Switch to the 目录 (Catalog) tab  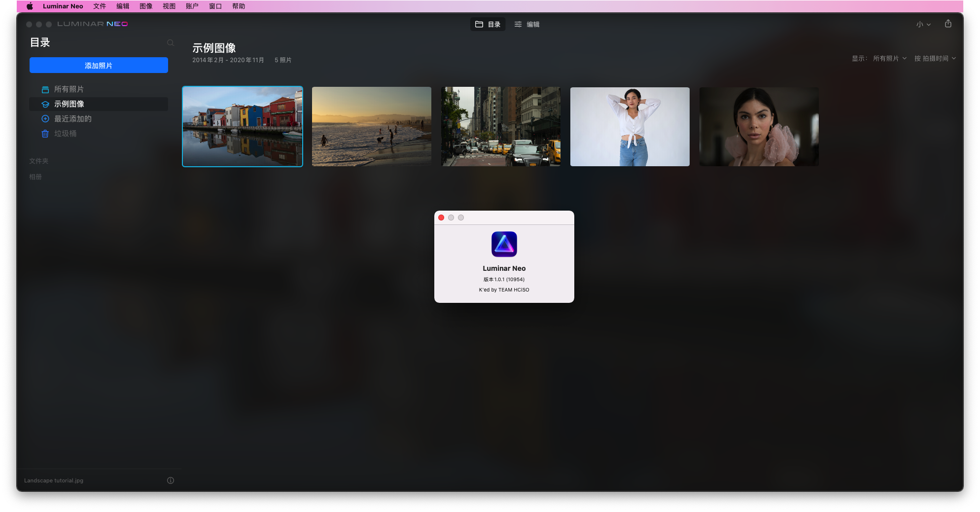(488, 24)
